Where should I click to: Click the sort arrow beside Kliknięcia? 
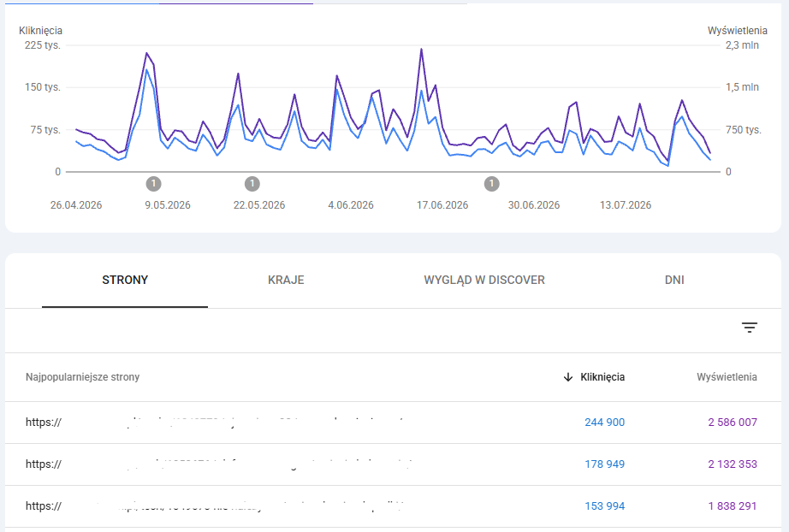click(568, 377)
